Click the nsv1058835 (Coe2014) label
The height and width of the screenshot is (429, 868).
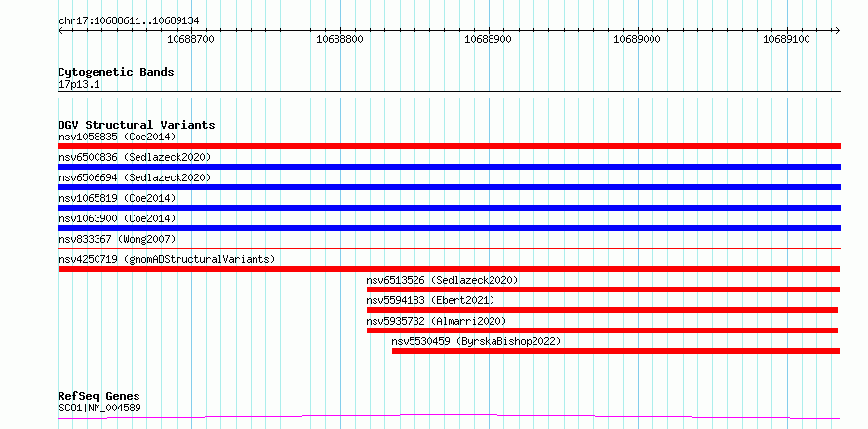117,136
